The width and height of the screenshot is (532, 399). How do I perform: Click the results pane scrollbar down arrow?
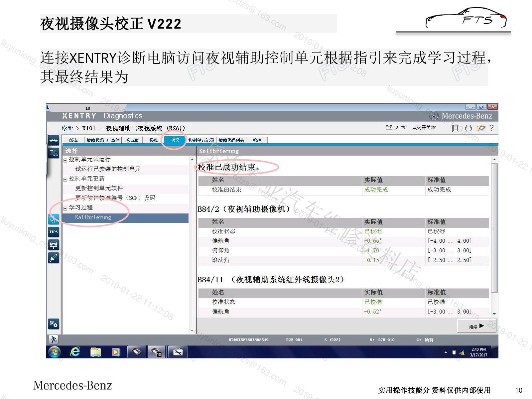pyautogui.click(x=494, y=314)
